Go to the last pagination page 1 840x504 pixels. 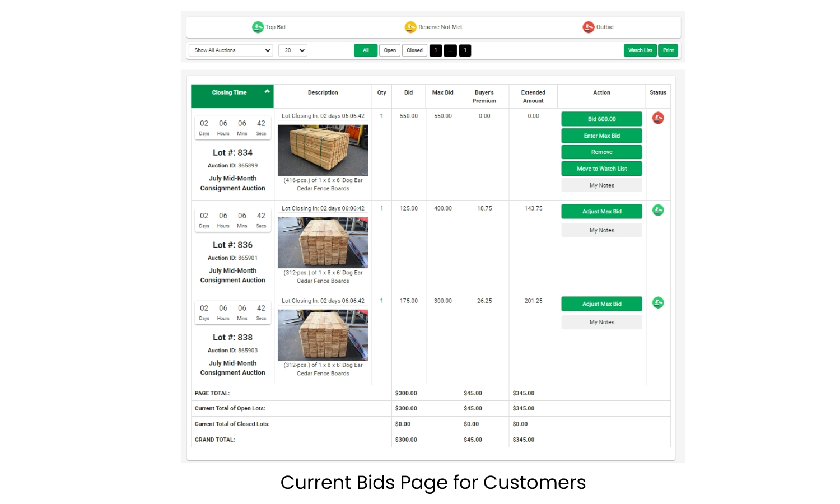[x=465, y=50]
